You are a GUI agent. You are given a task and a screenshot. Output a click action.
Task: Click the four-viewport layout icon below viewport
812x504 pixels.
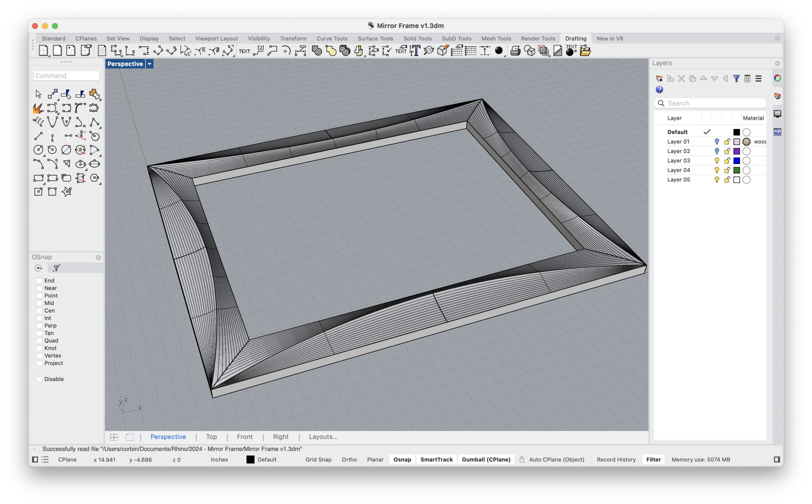(114, 437)
